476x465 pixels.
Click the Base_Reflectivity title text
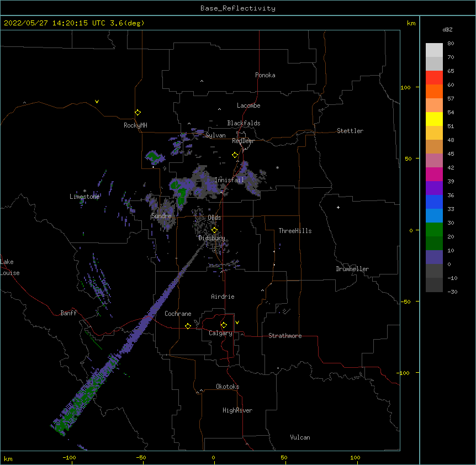tap(238, 8)
